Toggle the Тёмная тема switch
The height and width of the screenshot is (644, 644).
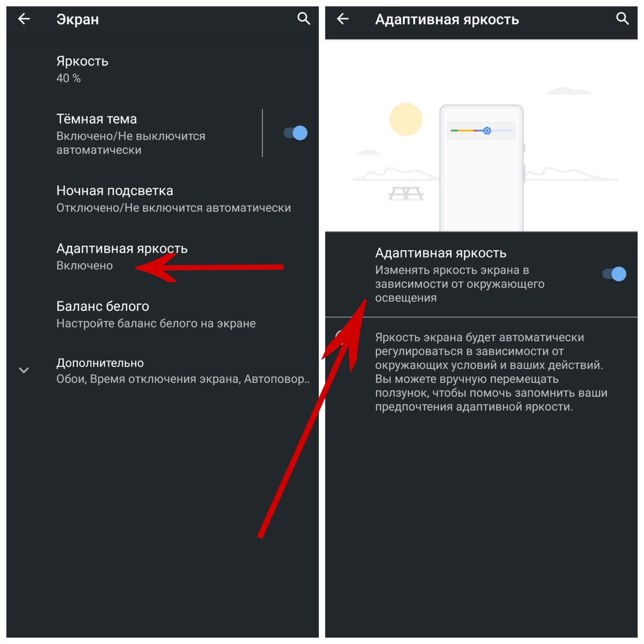[295, 133]
